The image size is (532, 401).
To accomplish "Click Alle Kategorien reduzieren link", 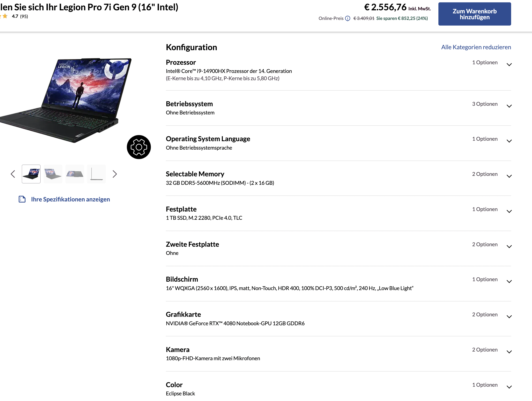I will point(476,47).
